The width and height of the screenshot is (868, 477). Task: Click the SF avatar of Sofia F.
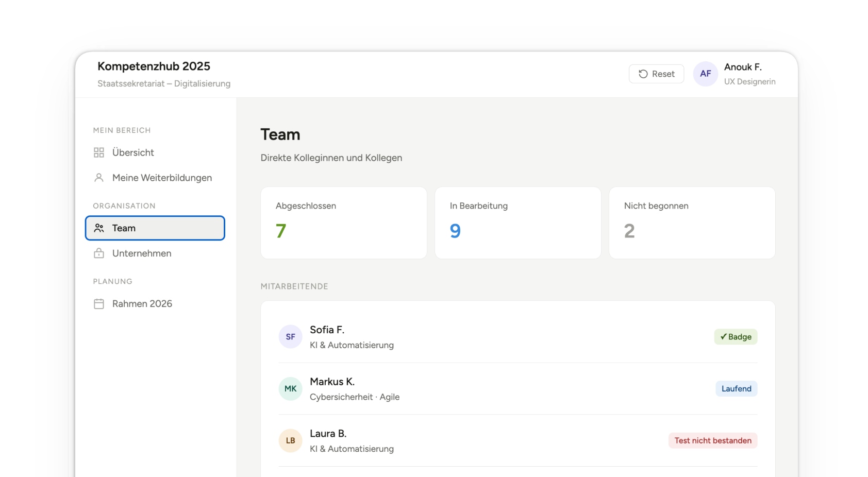(291, 337)
